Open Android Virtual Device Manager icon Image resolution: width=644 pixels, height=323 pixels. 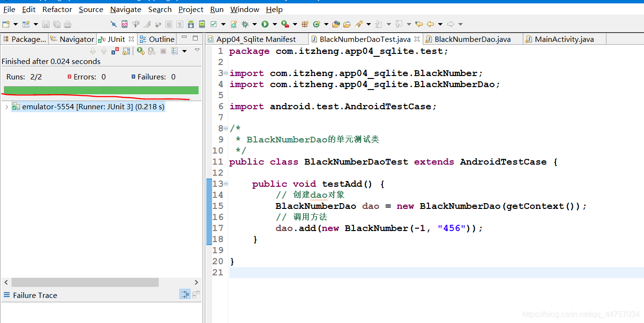click(x=202, y=24)
